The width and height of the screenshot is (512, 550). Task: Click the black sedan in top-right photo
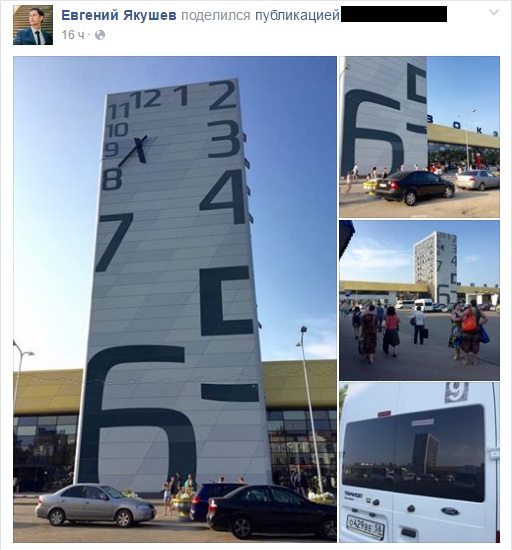pos(415,187)
